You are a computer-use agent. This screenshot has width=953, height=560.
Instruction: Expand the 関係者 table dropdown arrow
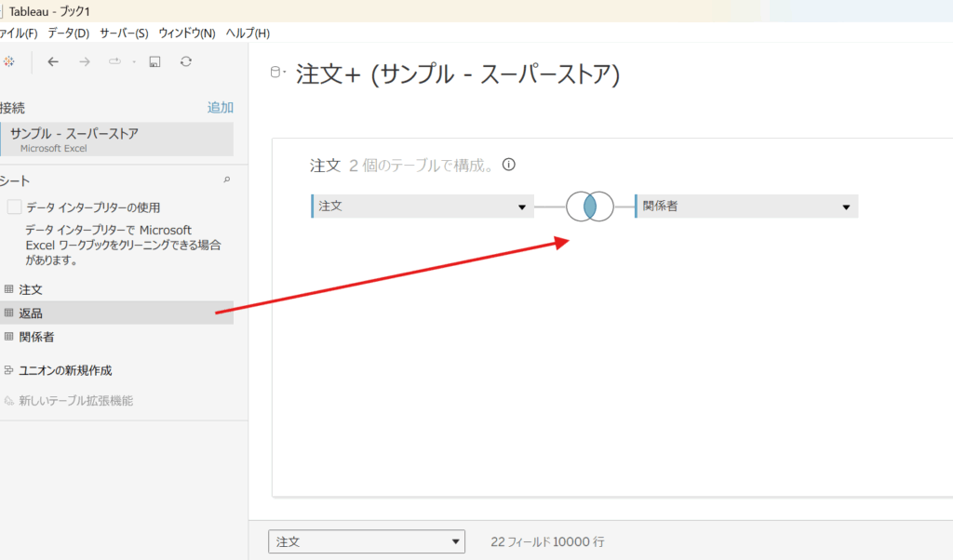(846, 207)
